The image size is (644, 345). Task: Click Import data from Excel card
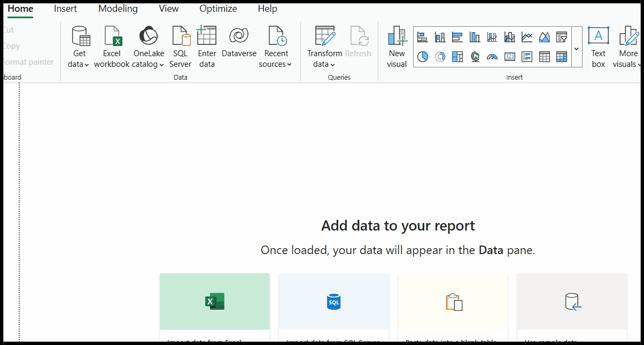click(x=214, y=302)
